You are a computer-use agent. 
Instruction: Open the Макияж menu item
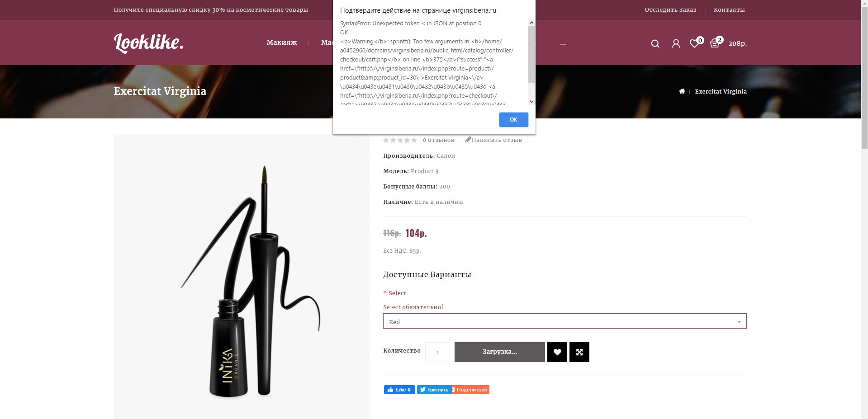point(282,43)
